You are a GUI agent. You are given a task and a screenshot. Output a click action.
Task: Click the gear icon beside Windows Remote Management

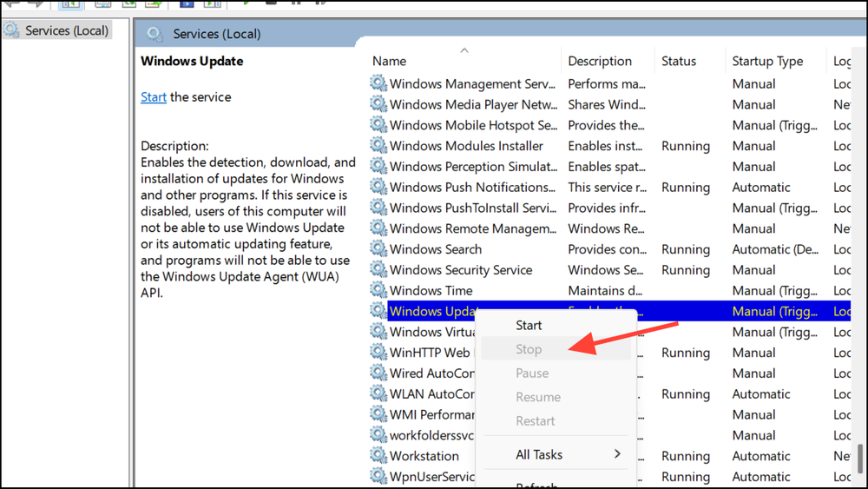click(378, 228)
